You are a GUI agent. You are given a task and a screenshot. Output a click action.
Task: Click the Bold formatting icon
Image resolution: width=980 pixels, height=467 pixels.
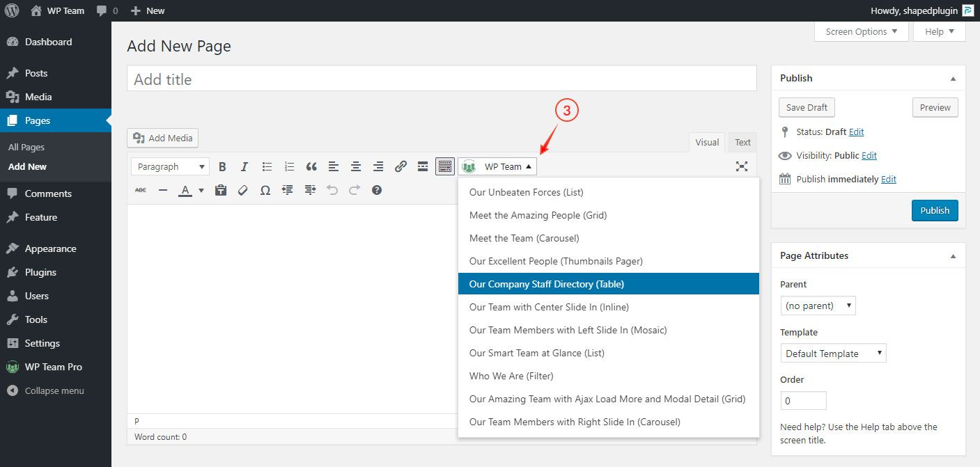pos(222,167)
